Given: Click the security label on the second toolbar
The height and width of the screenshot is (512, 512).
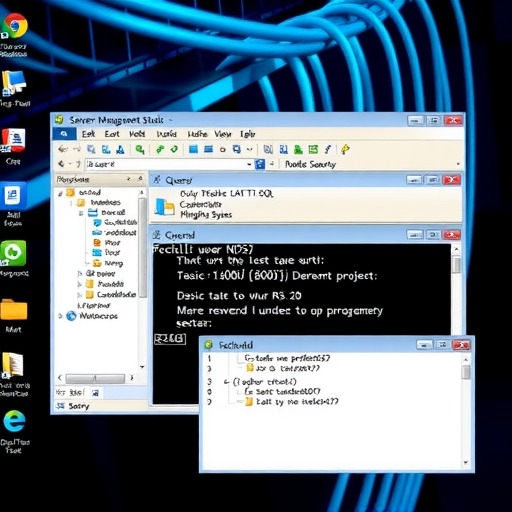Looking at the screenshot, I should (310, 164).
